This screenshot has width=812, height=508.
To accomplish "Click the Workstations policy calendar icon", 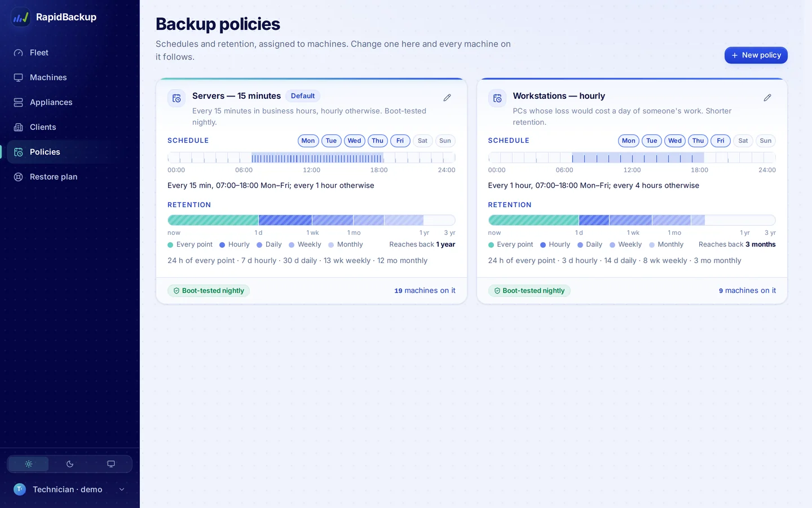I will (x=497, y=98).
